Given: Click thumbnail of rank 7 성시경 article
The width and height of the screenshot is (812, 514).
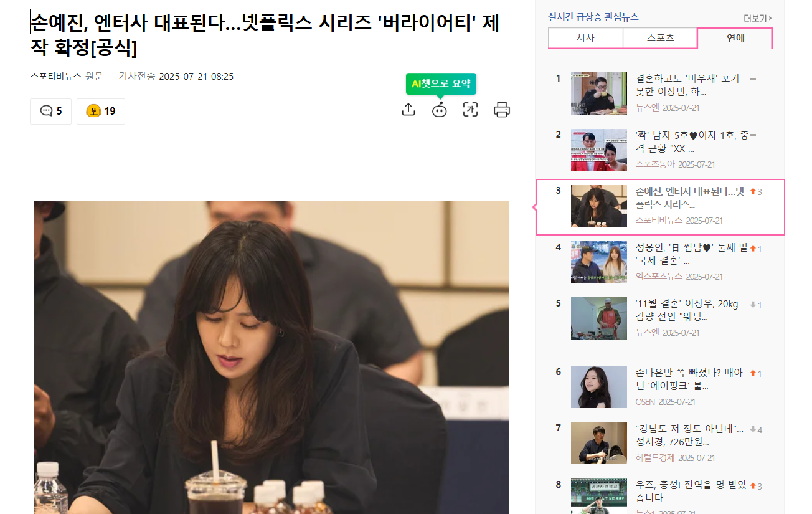Looking at the screenshot, I should pos(599,443).
